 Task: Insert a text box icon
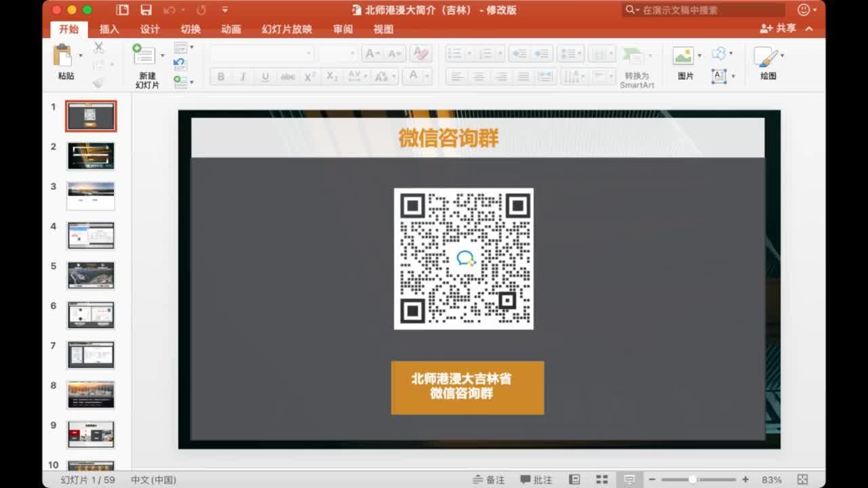719,76
